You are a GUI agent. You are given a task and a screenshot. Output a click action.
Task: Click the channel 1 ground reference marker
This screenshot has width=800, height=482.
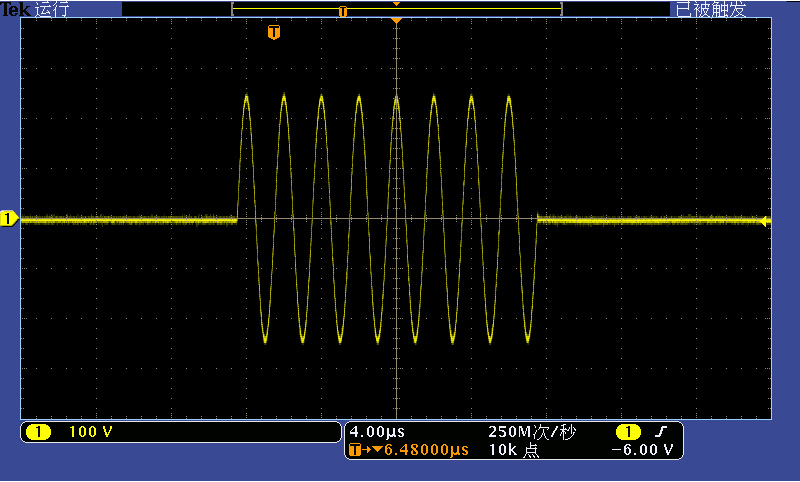pyautogui.click(x=8, y=219)
